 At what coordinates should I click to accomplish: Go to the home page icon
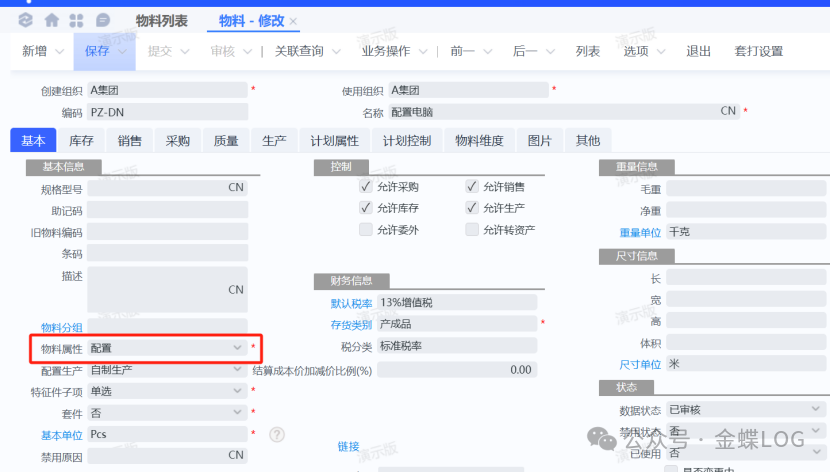[52, 20]
